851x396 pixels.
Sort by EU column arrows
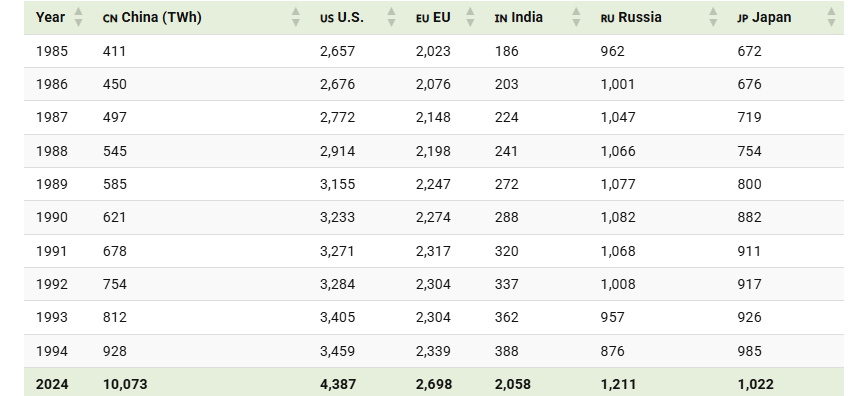(471, 17)
